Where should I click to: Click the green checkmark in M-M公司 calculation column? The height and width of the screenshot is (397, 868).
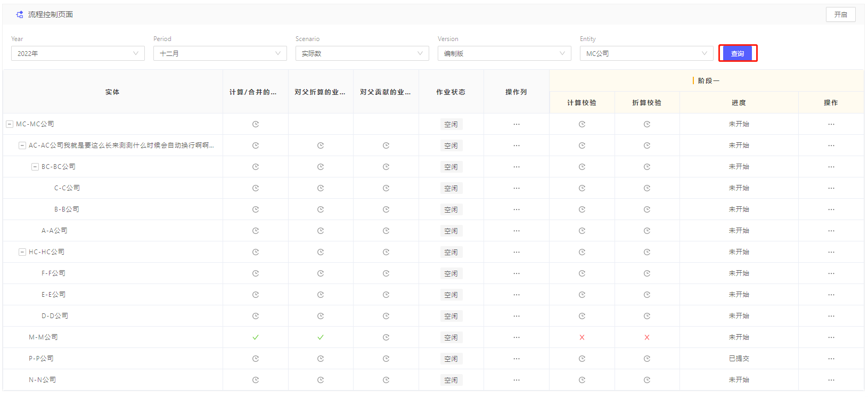click(256, 337)
